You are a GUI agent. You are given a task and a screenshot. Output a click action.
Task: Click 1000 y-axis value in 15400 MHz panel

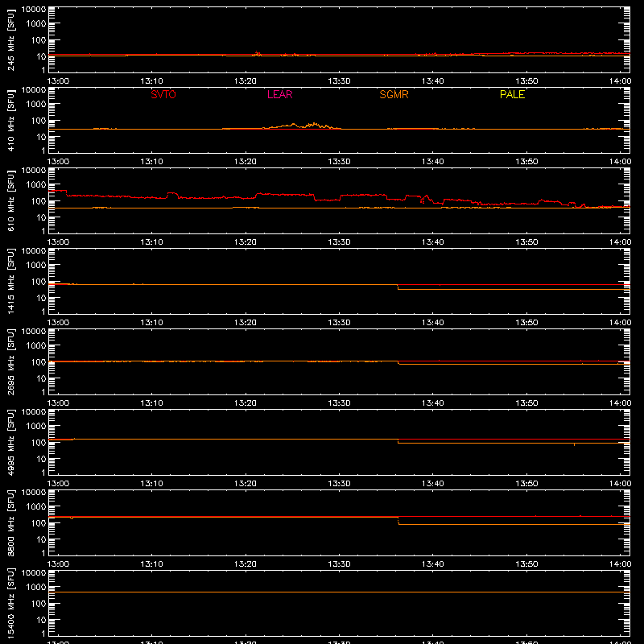coord(36,588)
